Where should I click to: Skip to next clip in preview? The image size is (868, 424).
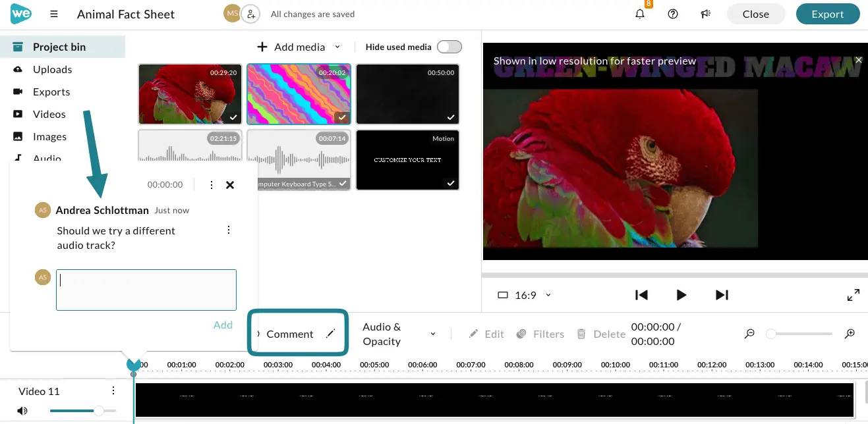722,295
